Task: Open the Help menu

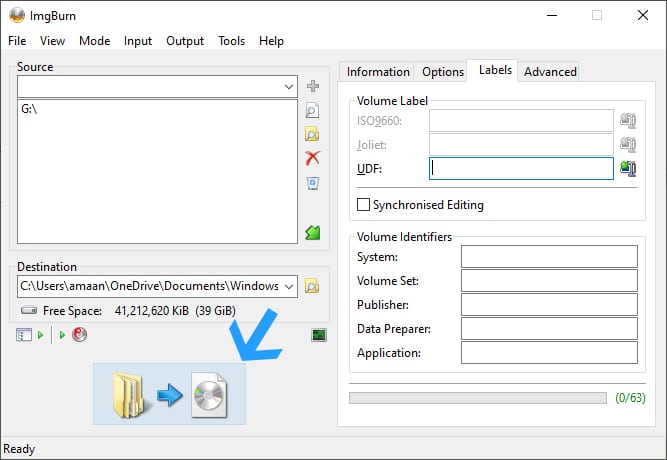Action: tap(271, 41)
